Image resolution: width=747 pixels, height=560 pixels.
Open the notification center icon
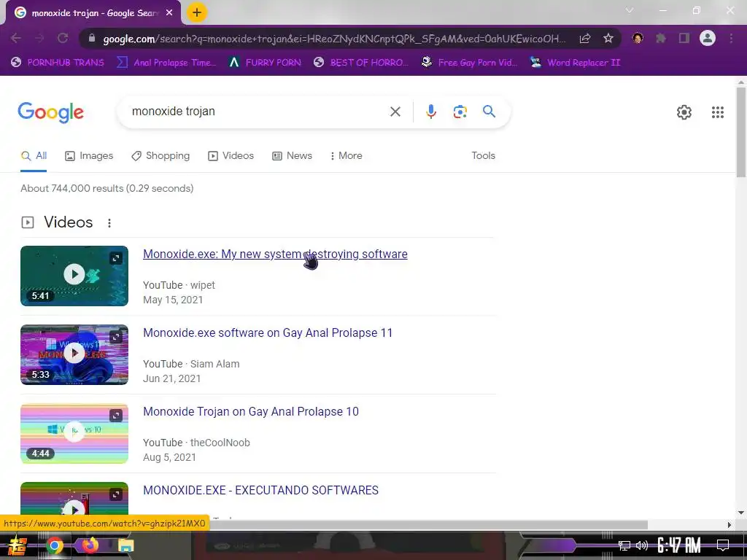723,545
